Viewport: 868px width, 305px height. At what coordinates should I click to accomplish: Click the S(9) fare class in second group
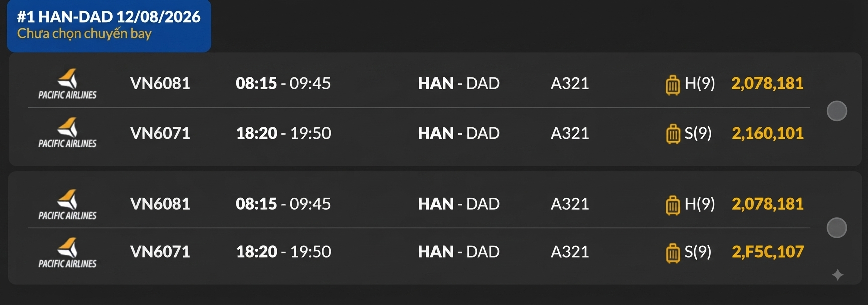[698, 252]
